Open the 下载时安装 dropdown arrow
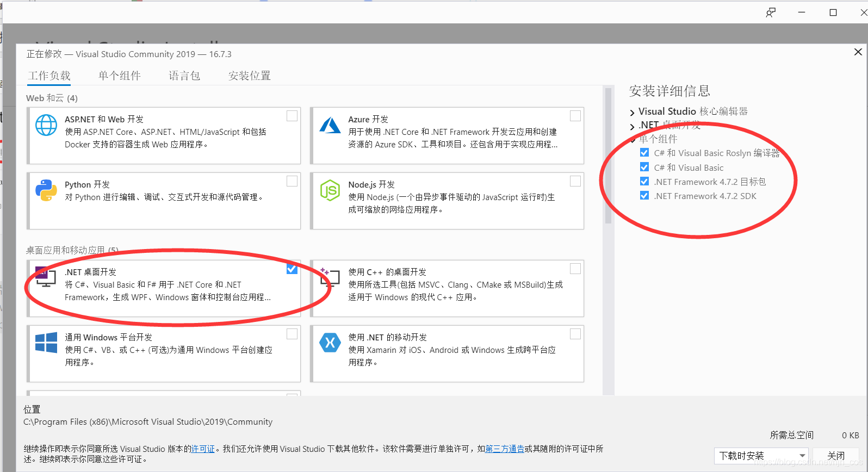This screenshot has height=472, width=868. pos(802,456)
